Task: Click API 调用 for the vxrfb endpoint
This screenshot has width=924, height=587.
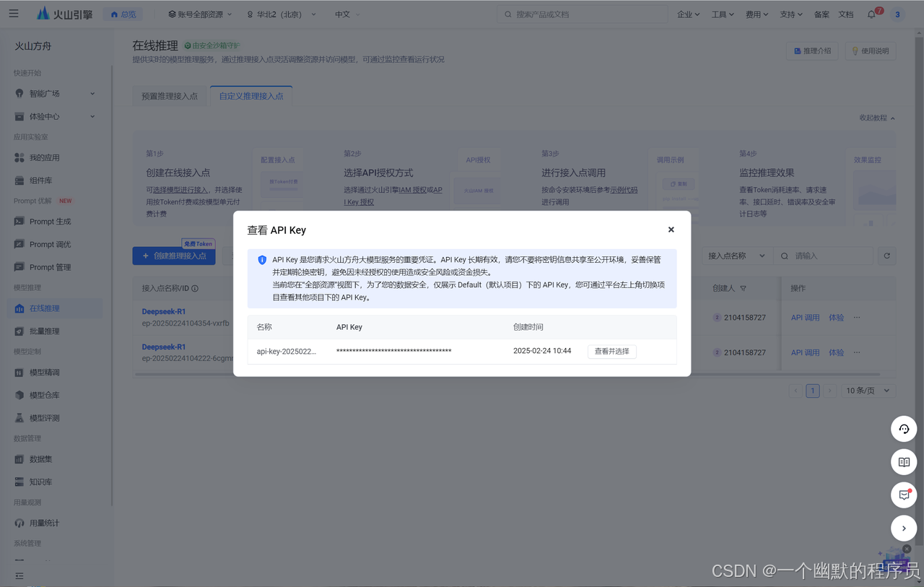Action: point(805,318)
